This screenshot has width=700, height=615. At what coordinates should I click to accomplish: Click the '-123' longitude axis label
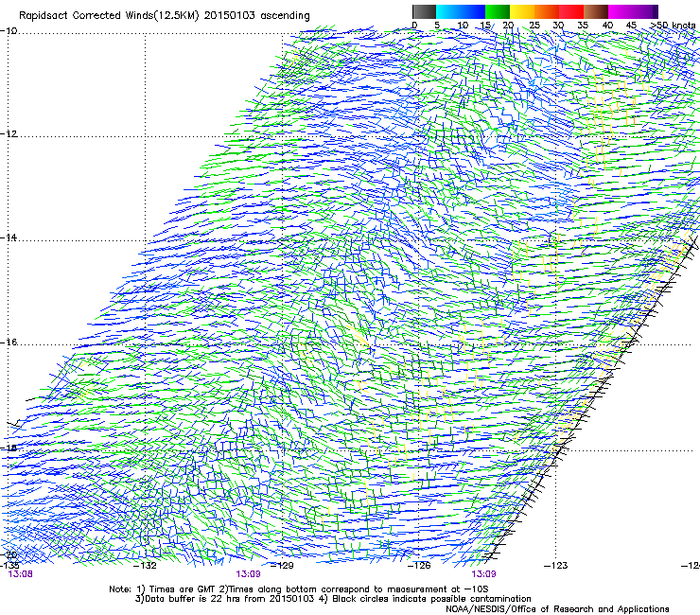point(556,566)
